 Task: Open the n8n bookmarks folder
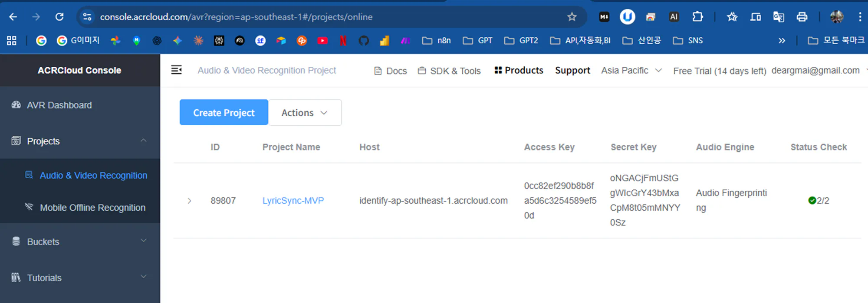click(437, 41)
